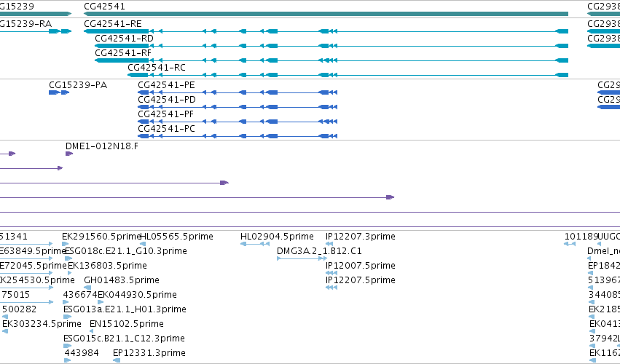Select the 443984 EST label
Screen dimensions: 620x364
[x=82, y=353]
